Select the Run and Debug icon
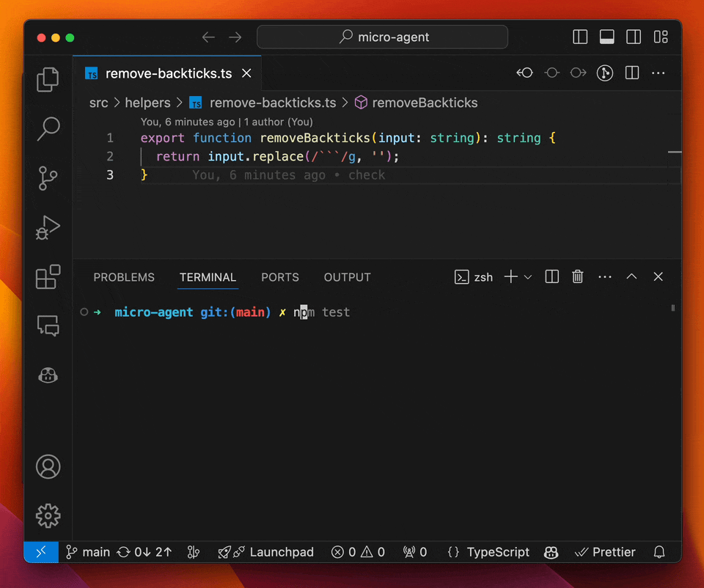This screenshot has width=704, height=588. [47, 227]
